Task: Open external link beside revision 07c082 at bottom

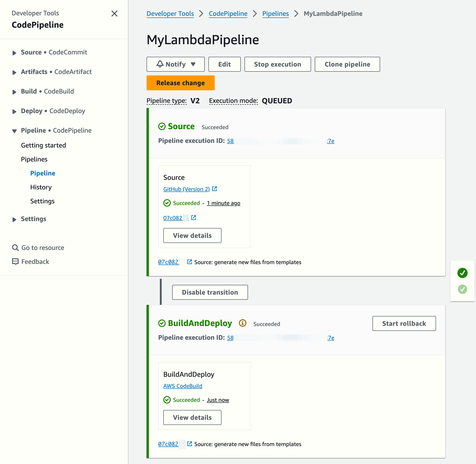Action: (x=190, y=444)
